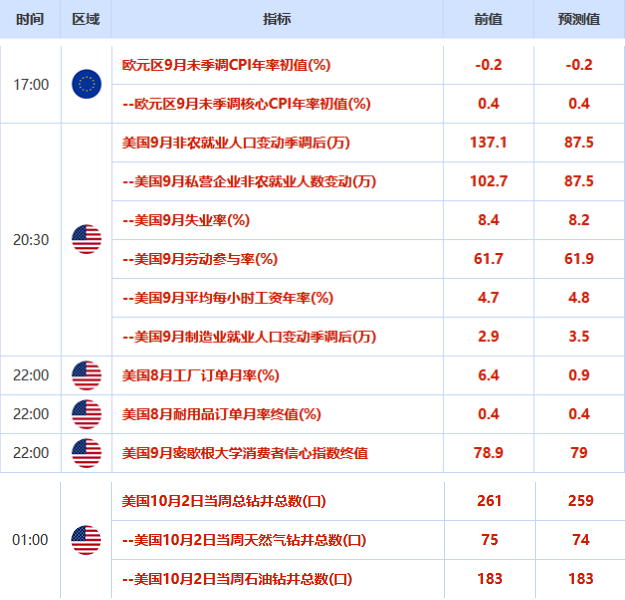
Task: Open 美国9月非农就业人口变动季调后 indicator
Action: point(236,142)
